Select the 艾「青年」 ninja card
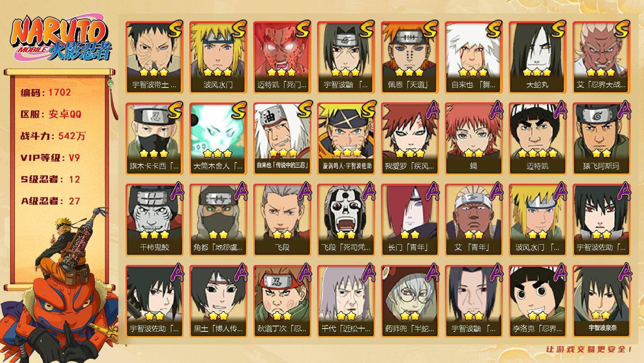 tap(473, 220)
